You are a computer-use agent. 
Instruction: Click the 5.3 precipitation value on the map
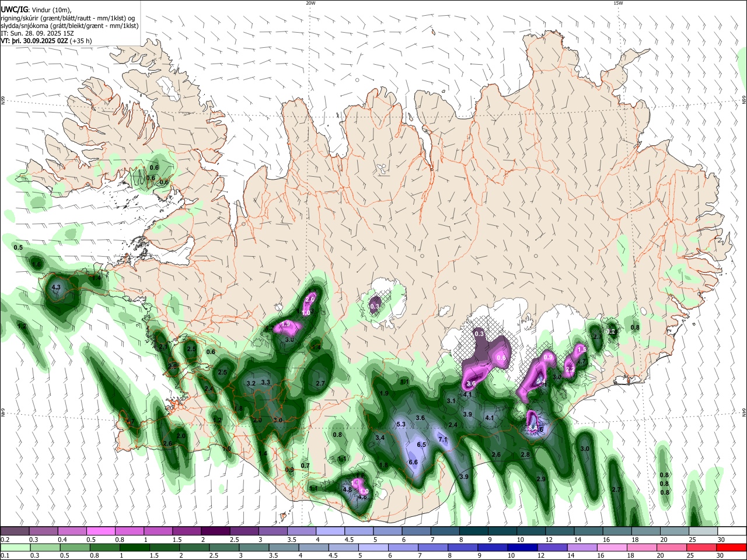coord(401,424)
